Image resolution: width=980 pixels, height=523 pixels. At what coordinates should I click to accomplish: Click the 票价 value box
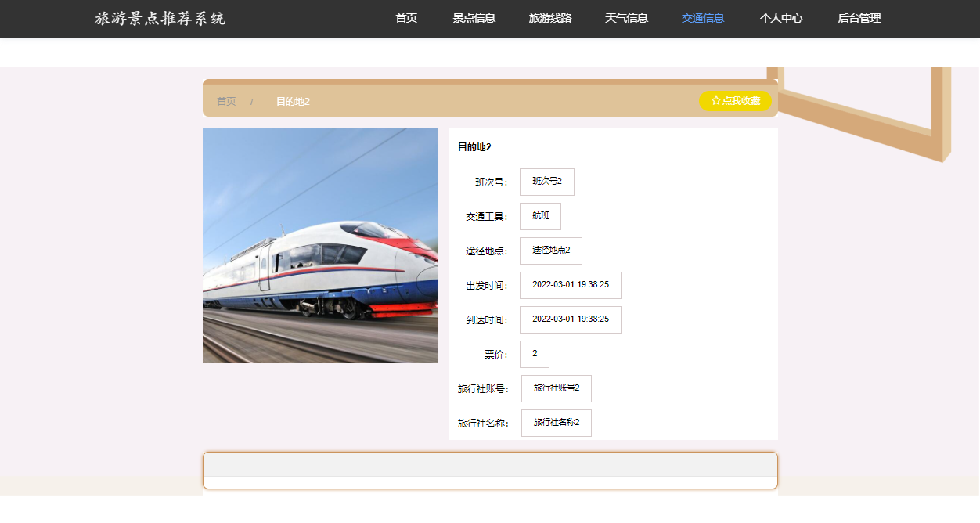click(x=535, y=354)
